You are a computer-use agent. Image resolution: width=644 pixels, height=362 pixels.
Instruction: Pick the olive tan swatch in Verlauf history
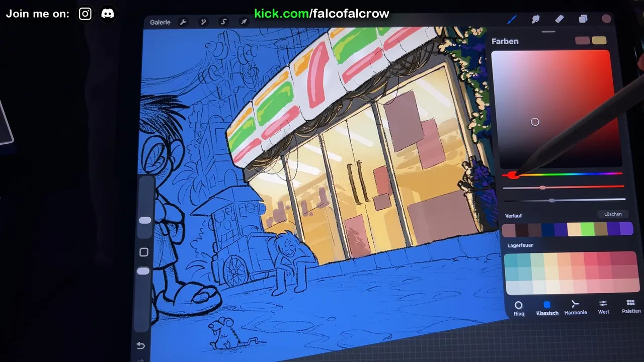pos(601,229)
